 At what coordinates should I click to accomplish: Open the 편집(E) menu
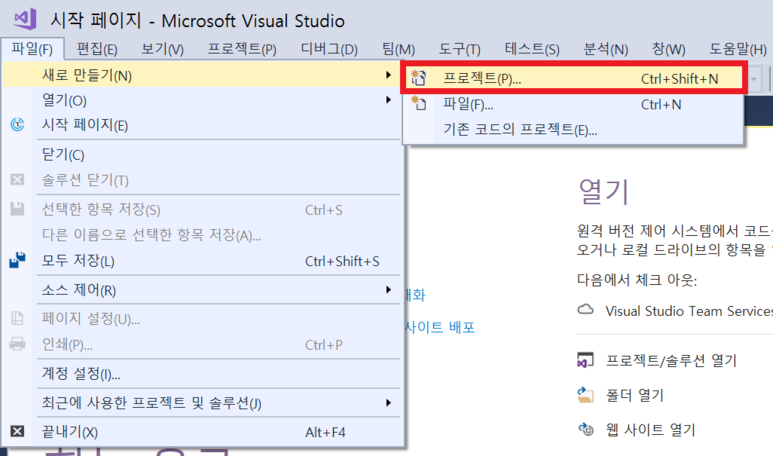point(97,49)
